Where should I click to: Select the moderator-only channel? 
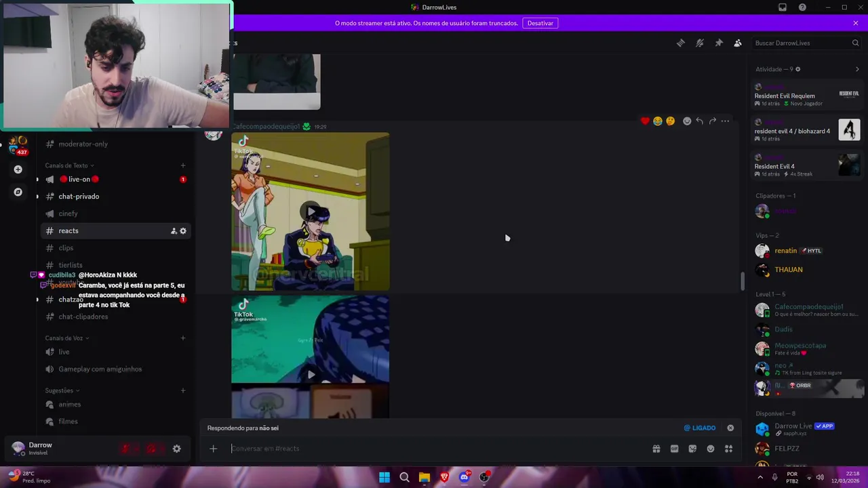pos(115,144)
